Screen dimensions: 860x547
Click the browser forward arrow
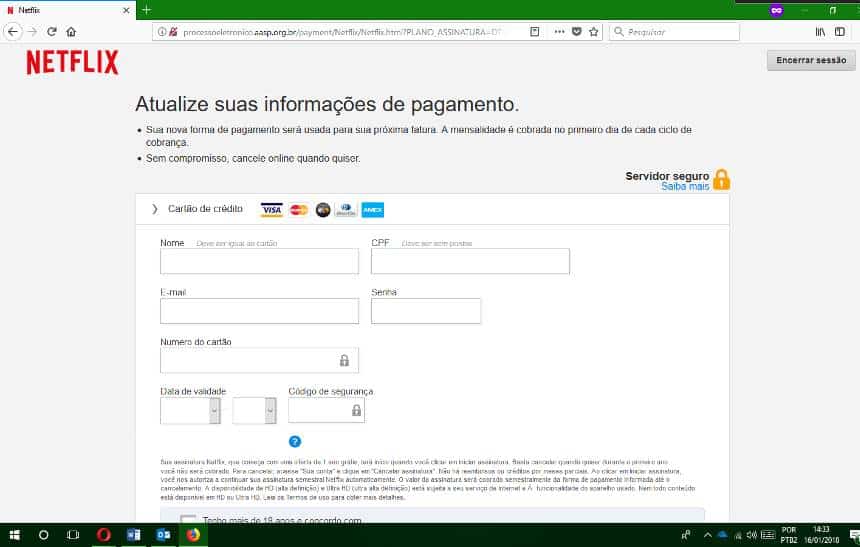[32, 32]
